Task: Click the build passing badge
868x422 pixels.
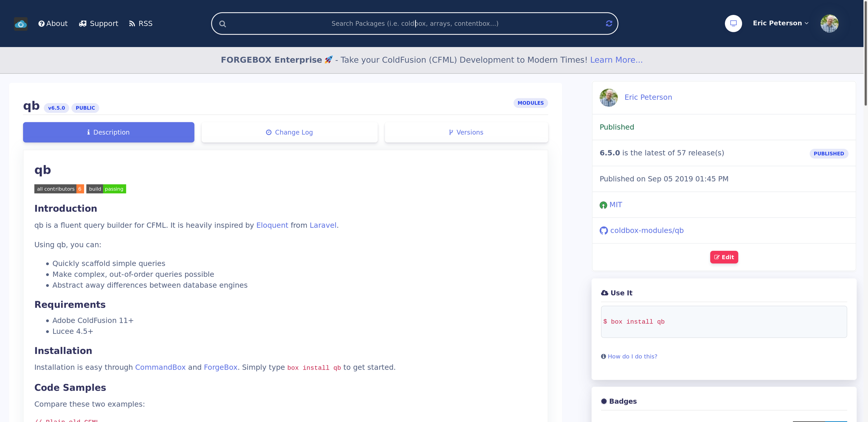Action: (x=106, y=189)
